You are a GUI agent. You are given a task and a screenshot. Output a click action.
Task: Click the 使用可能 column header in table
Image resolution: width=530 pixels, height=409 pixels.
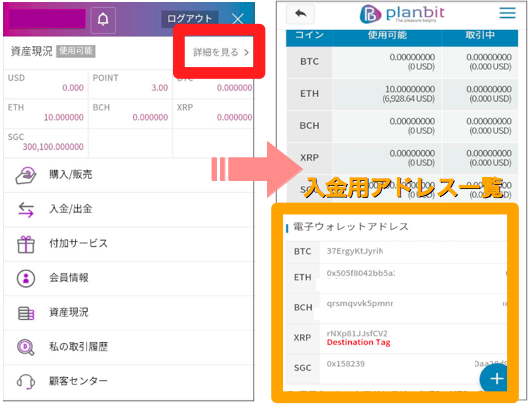click(387, 36)
